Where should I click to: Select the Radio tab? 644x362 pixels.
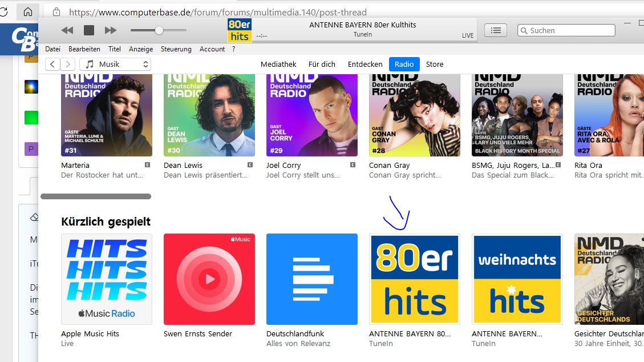(404, 64)
